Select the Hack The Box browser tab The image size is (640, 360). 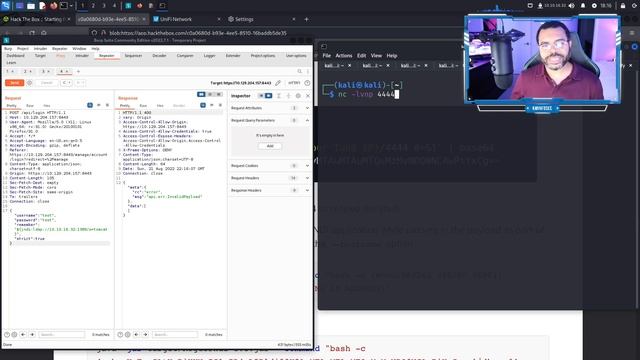[x=37, y=19]
